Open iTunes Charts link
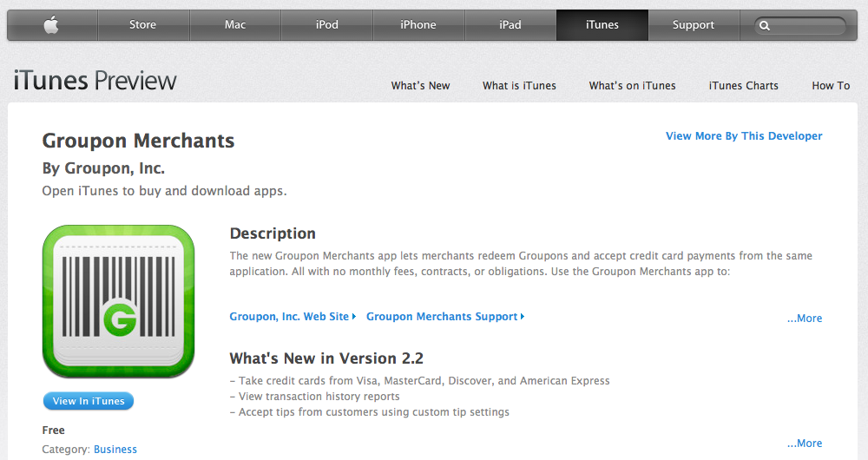Image resolution: width=868 pixels, height=460 pixels. point(743,86)
